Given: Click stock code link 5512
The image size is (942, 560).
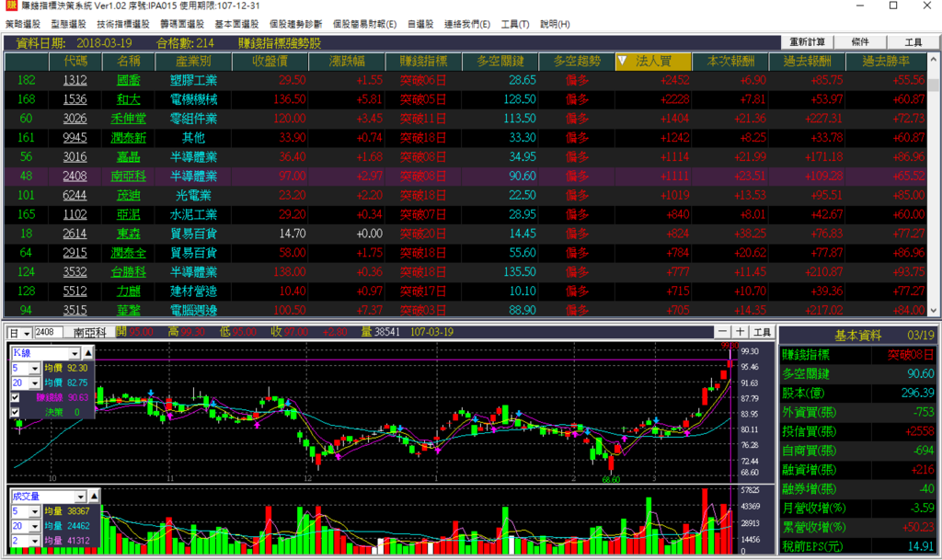Looking at the screenshot, I should 75,291.
